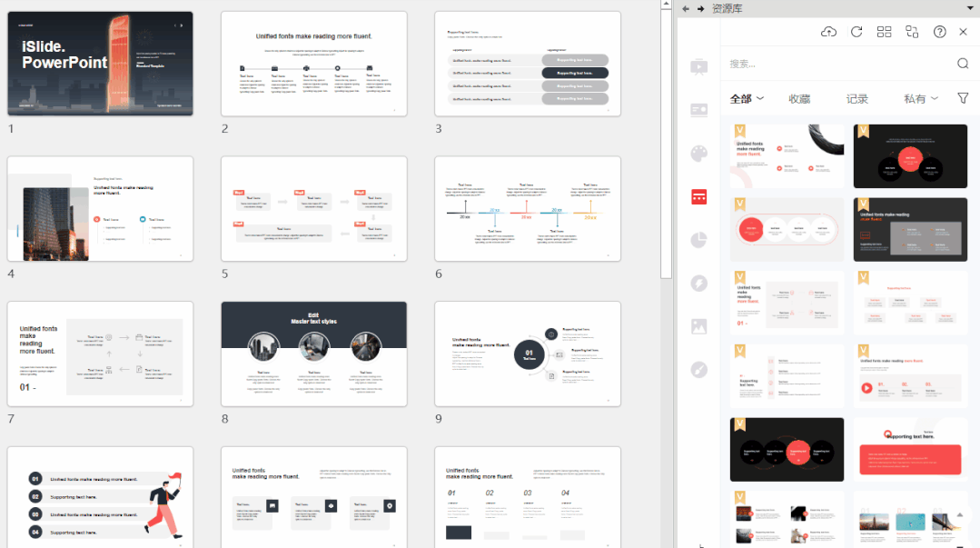The width and height of the screenshot is (980, 548).
Task: Select slide 10 with the running figure illustration
Action: tap(100, 497)
